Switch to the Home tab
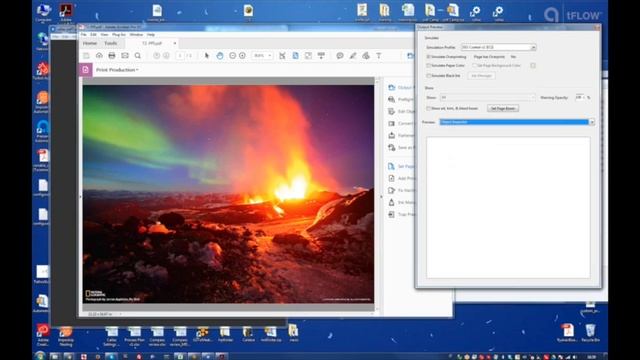Viewport: 640px width, 360px height. point(90,43)
